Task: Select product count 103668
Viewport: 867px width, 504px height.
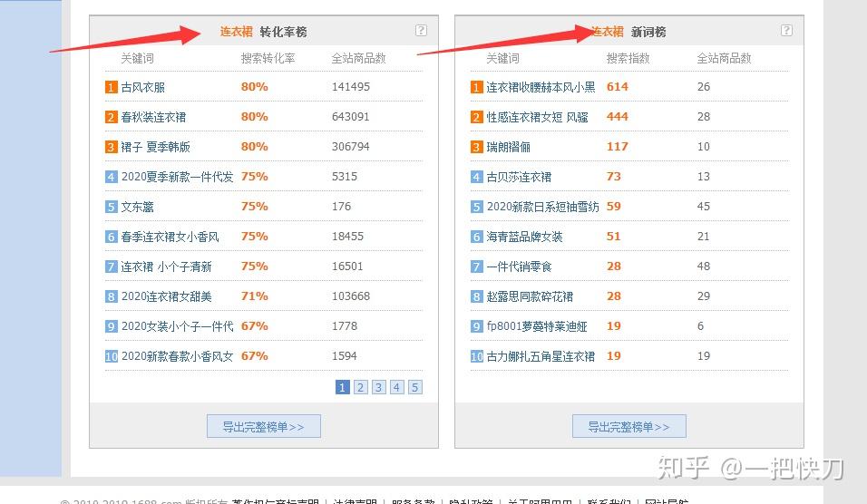Action: click(x=351, y=296)
